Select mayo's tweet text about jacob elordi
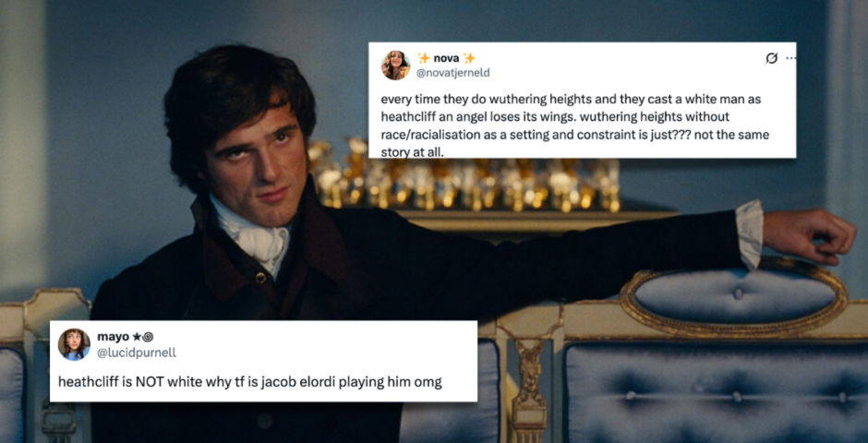The image size is (868, 443). (251, 382)
